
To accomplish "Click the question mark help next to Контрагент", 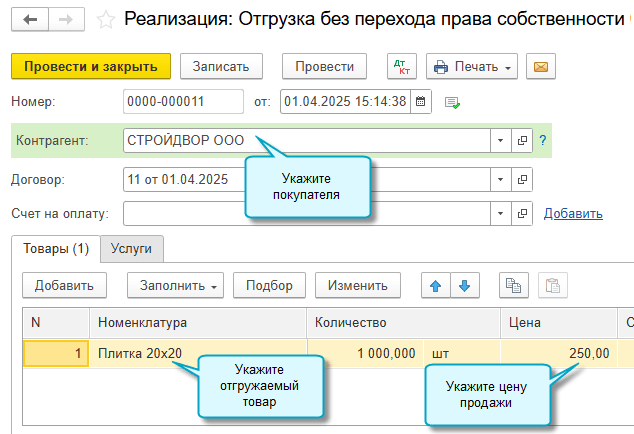I will [x=543, y=140].
